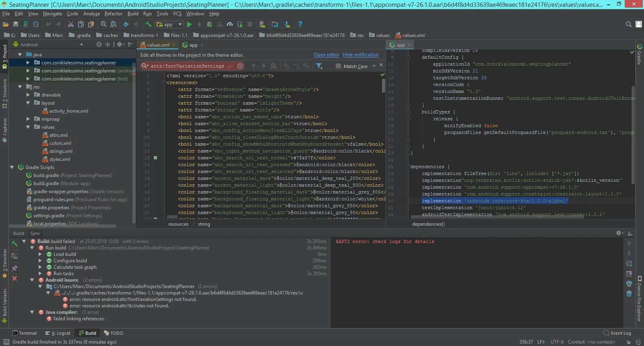Open the SDK Manager from the toolbar

click(x=287, y=25)
